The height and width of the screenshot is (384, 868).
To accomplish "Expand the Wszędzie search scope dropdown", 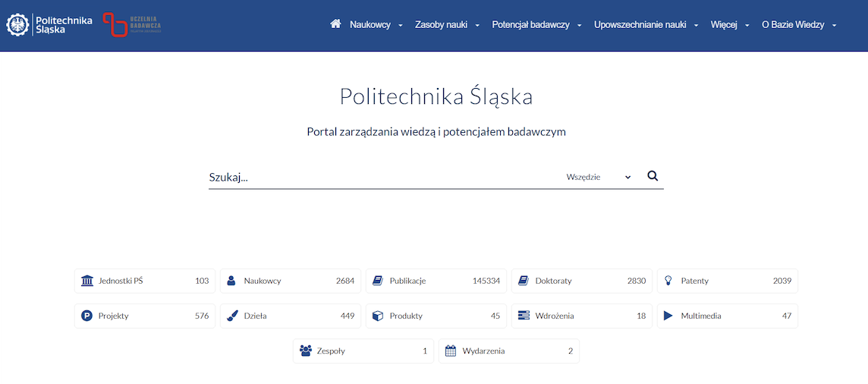I will 599,177.
